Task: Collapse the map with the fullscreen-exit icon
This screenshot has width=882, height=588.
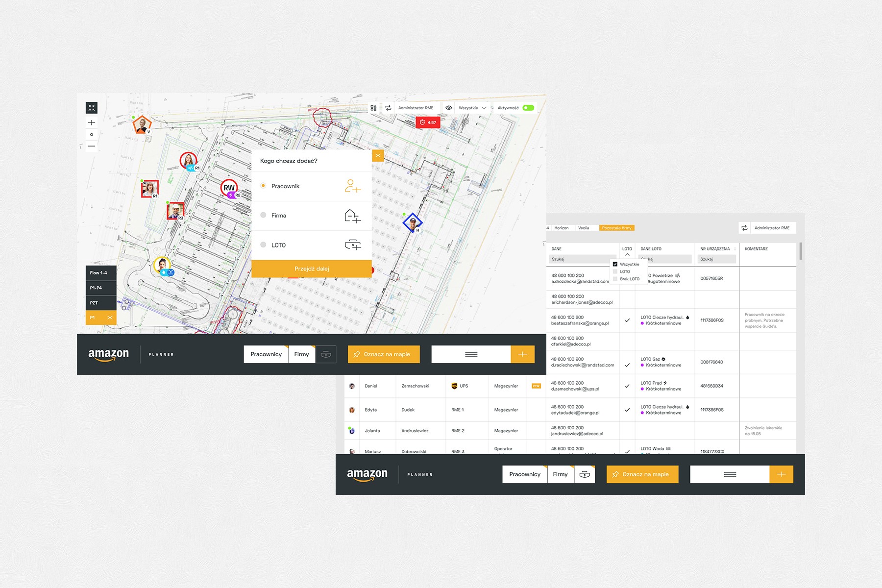Action: click(92, 108)
